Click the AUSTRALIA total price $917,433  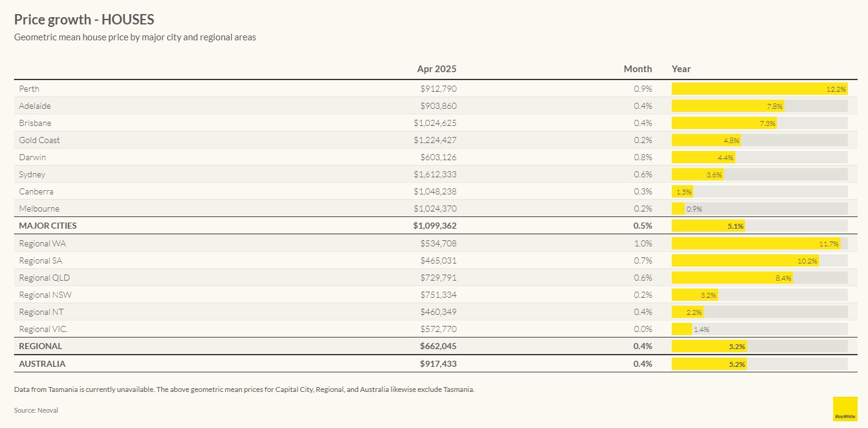(438, 364)
